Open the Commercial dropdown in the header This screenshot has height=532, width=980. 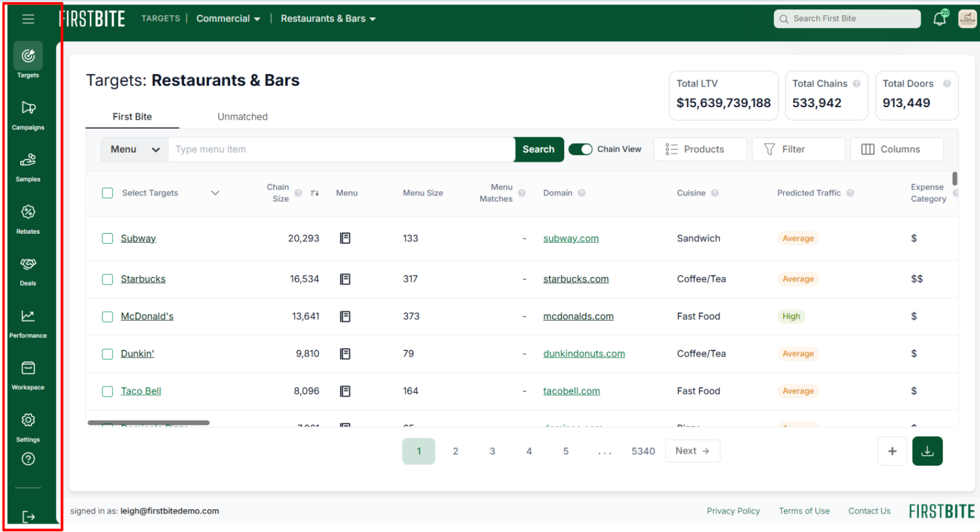click(x=228, y=19)
